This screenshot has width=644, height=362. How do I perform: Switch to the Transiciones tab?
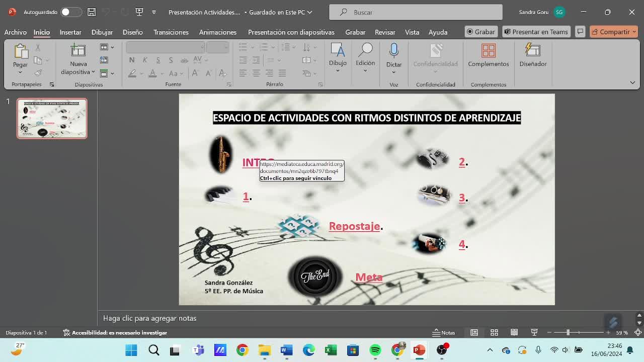(171, 32)
